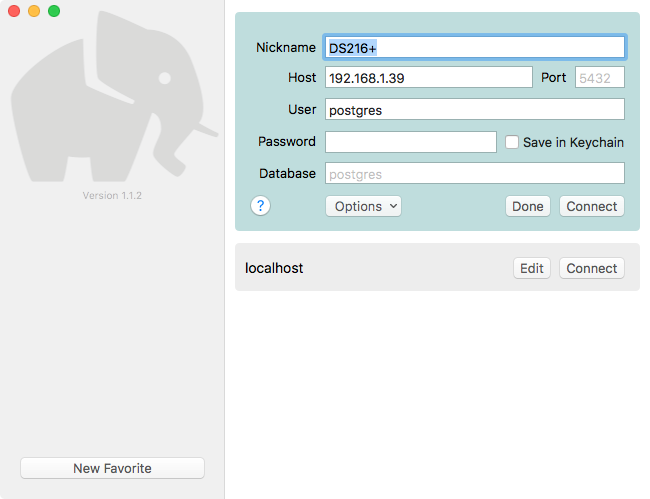The height and width of the screenshot is (499, 650).
Task: Select the localhost favorite row label
Action: click(274, 268)
